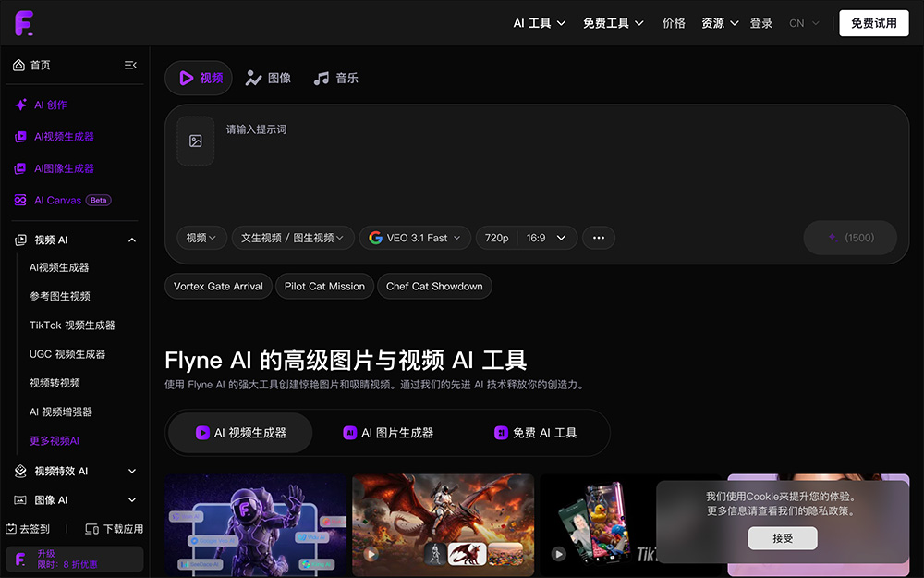
Task: Open the AI 工具 nav dropdown
Action: pyautogui.click(x=540, y=23)
